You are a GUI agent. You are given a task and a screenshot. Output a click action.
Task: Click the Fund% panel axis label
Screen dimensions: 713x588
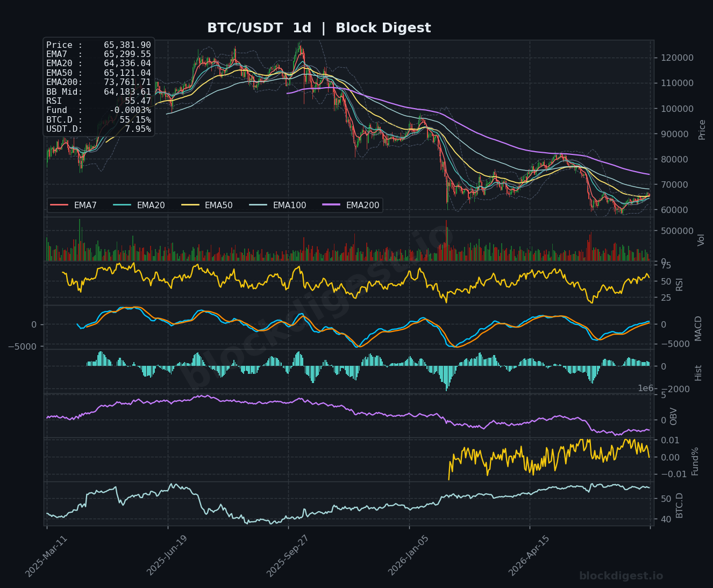695,461
